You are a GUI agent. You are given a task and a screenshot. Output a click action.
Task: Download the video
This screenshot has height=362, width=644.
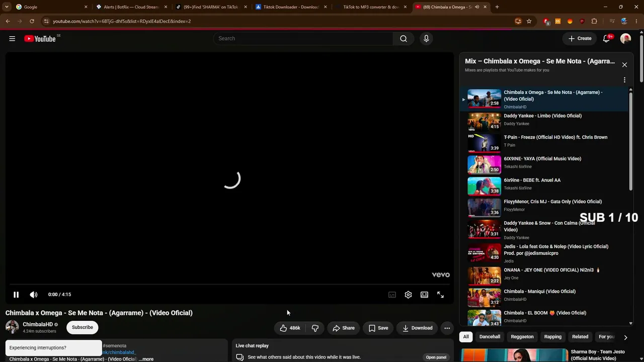click(417, 328)
